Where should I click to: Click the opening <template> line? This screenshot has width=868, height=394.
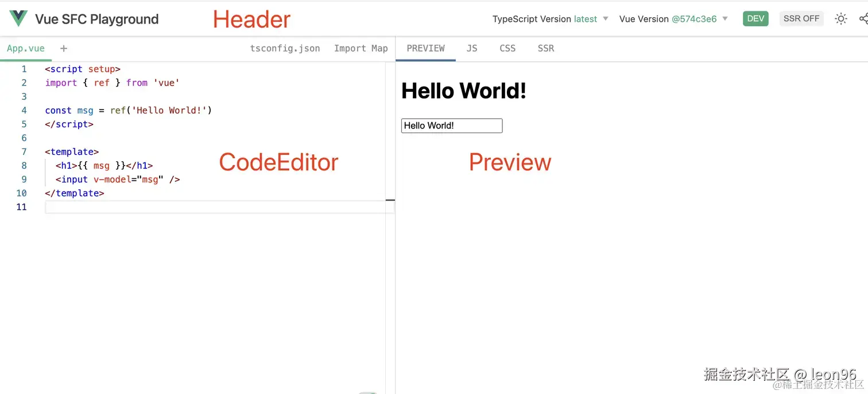tap(72, 152)
